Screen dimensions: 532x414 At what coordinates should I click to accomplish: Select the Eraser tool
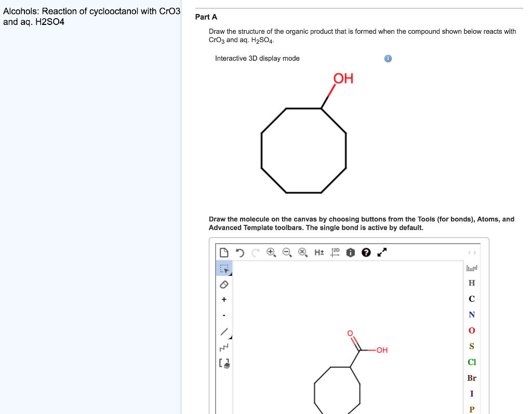224,284
